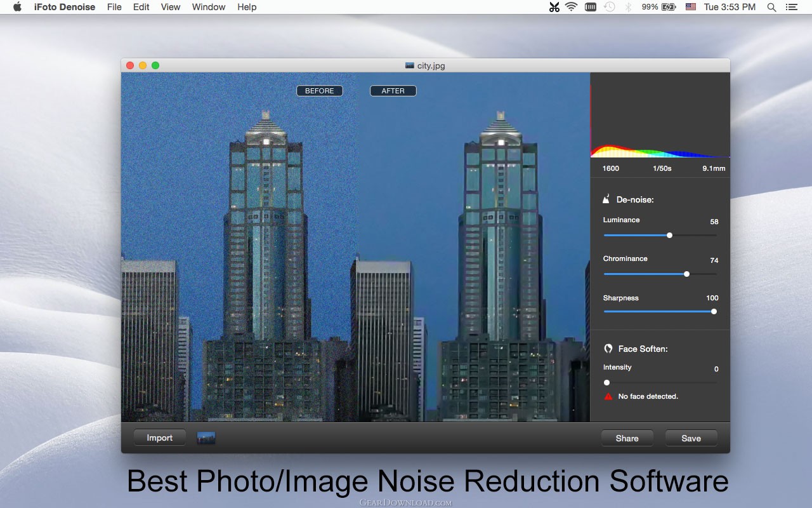Image resolution: width=812 pixels, height=508 pixels.
Task: Click the Chrominance value 74
Action: [x=714, y=260]
